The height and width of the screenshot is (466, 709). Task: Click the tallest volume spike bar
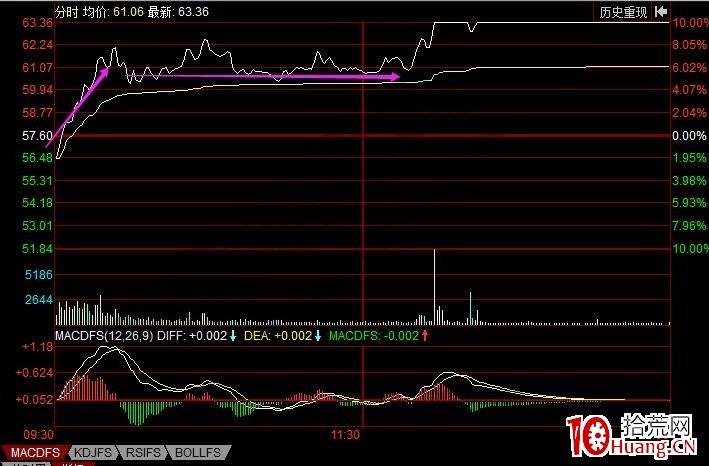point(435,287)
